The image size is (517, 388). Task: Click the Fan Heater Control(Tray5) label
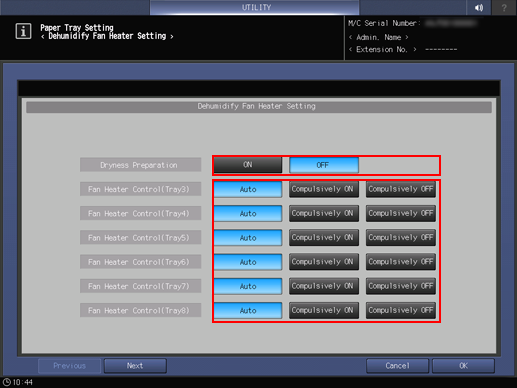pos(140,238)
